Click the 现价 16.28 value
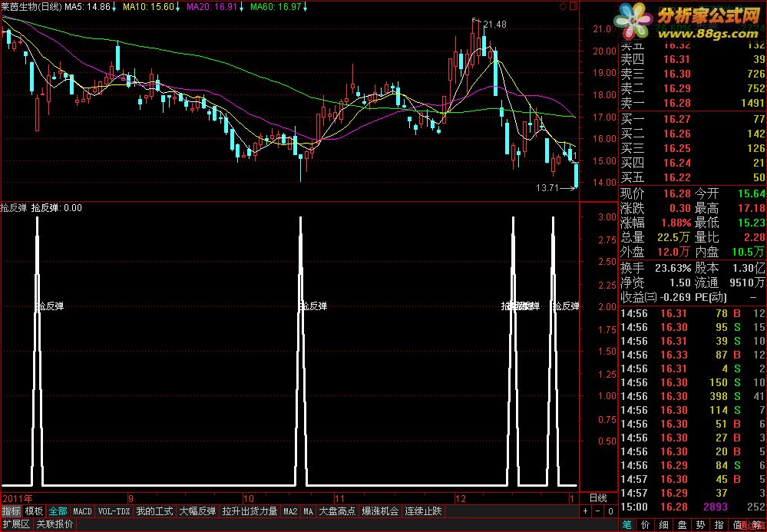767x532 pixels. pyautogui.click(x=676, y=193)
